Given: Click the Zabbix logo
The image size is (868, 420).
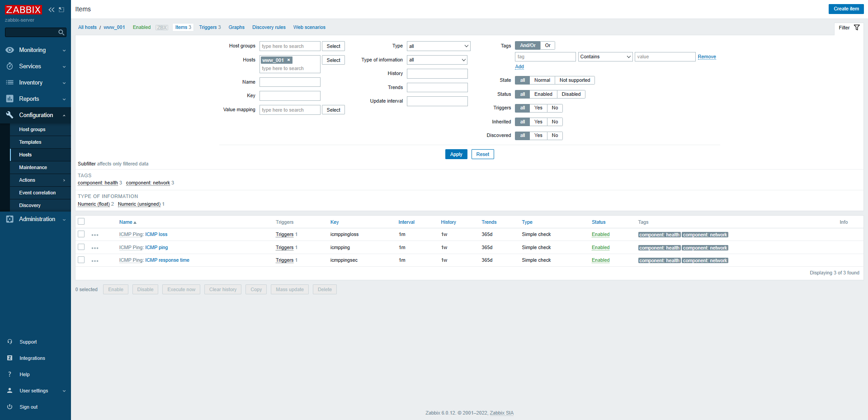Looking at the screenshot, I should pos(24,9).
